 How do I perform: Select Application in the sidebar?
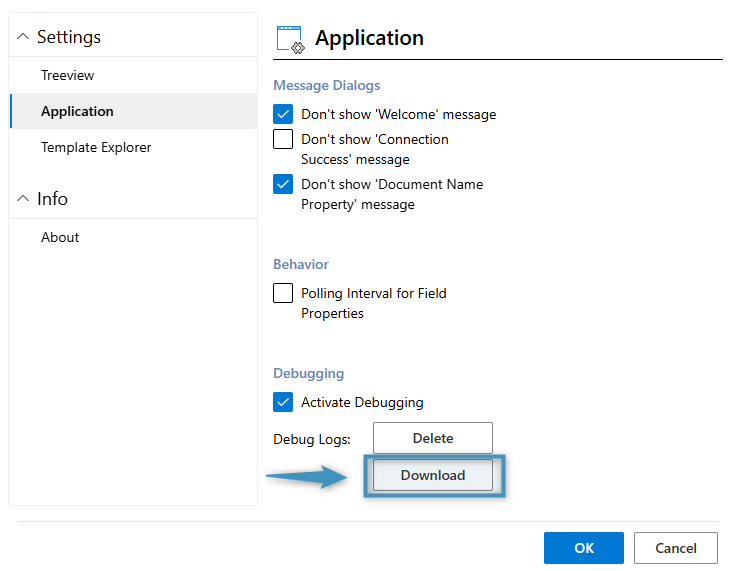coord(77,111)
